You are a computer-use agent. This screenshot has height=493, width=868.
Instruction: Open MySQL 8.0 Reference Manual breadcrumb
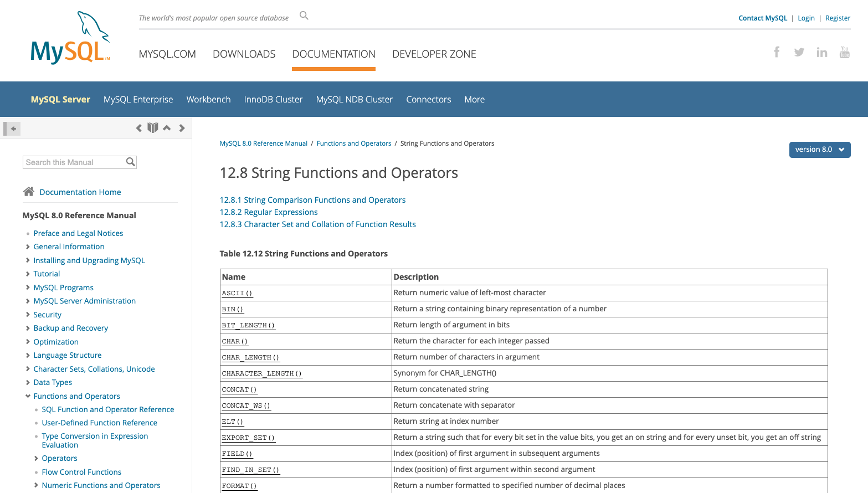(263, 143)
